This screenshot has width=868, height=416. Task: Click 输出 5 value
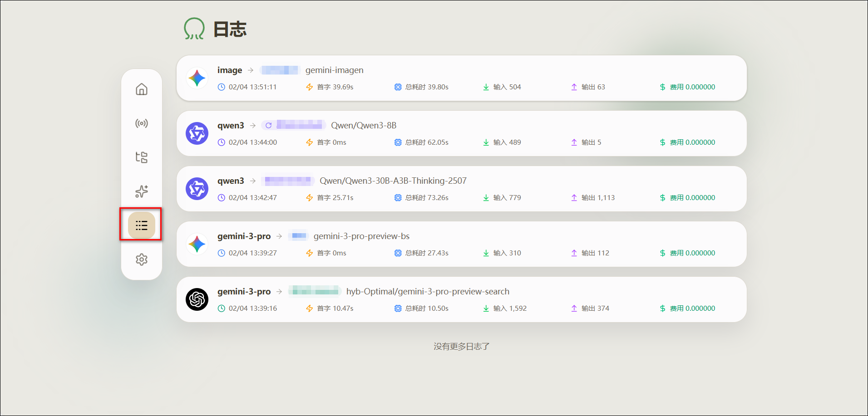[591, 142]
